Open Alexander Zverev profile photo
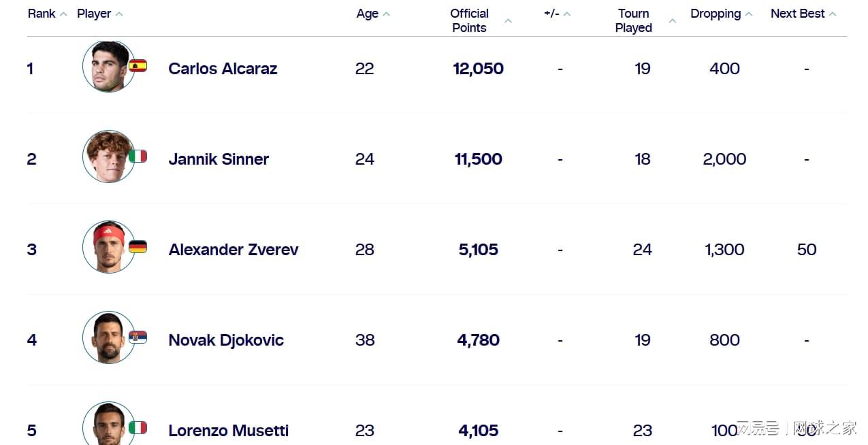 [109, 248]
